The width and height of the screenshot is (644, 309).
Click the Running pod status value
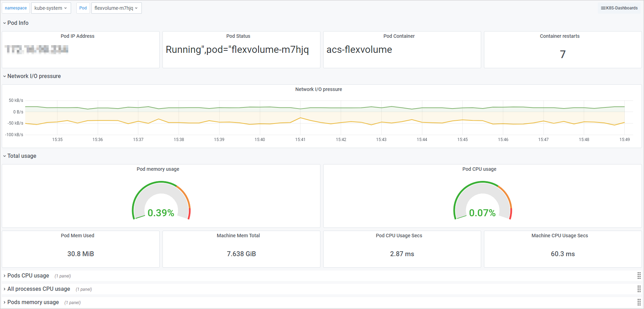(237, 50)
